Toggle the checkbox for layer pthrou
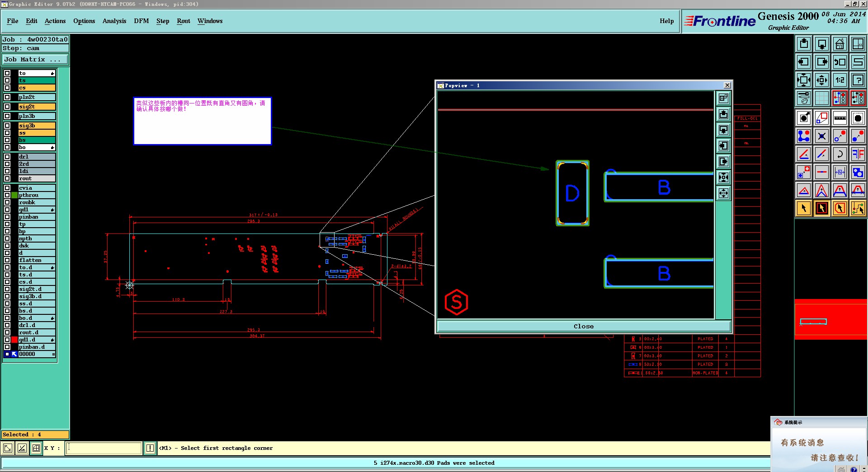868x472 pixels. (x=7, y=195)
